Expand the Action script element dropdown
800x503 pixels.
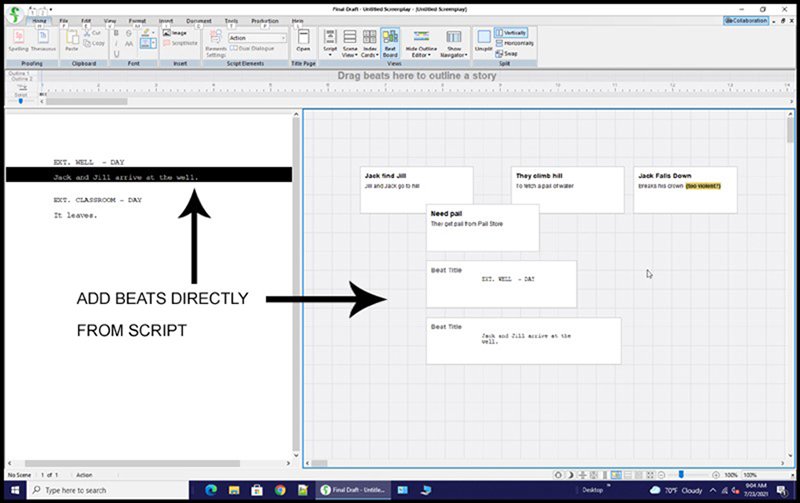(x=283, y=38)
